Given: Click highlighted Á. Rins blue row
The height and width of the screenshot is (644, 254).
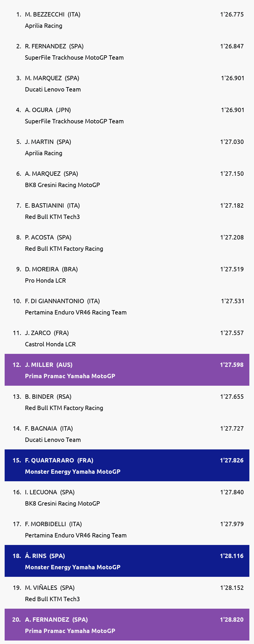Looking at the screenshot, I should [127, 561].
